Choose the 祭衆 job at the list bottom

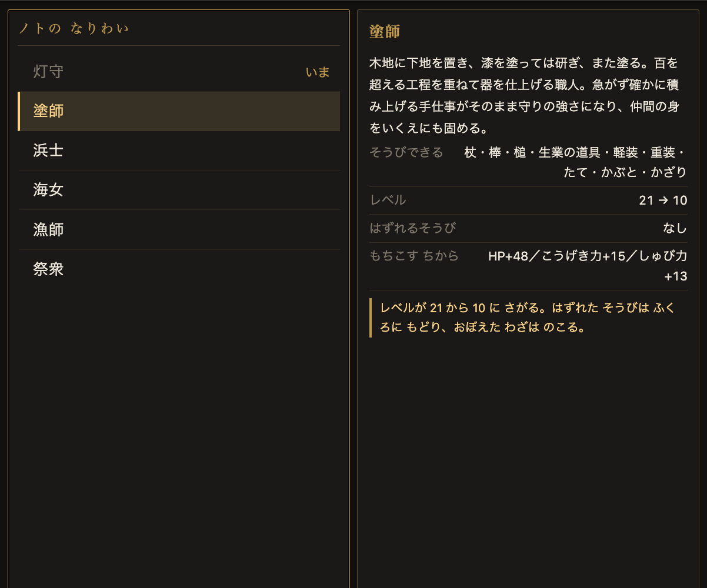click(x=179, y=269)
